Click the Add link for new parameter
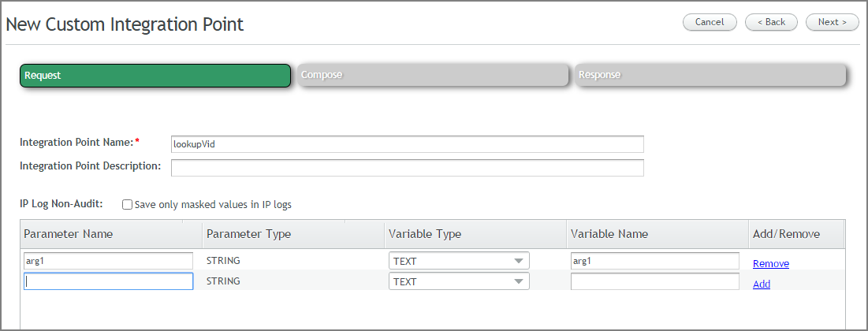 coord(761,285)
